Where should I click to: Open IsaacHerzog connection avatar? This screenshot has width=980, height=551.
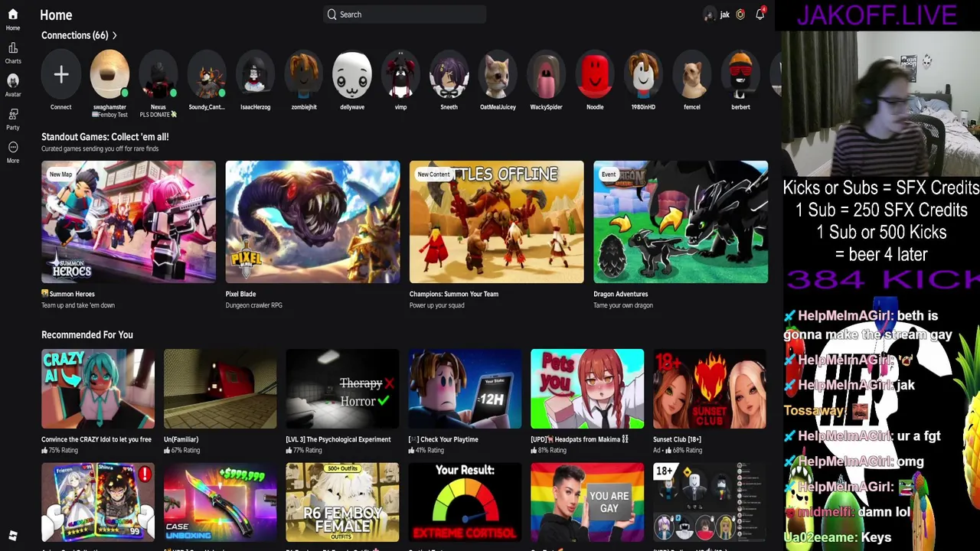tap(255, 74)
